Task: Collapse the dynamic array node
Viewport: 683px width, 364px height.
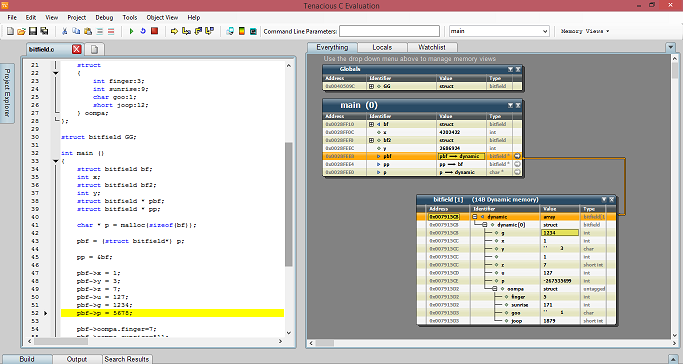Action: coord(475,217)
